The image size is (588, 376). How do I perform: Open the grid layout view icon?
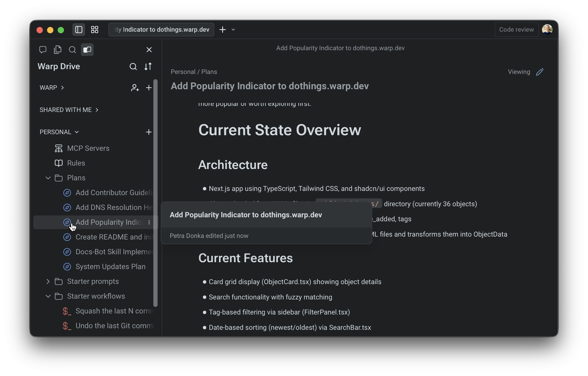tap(94, 30)
